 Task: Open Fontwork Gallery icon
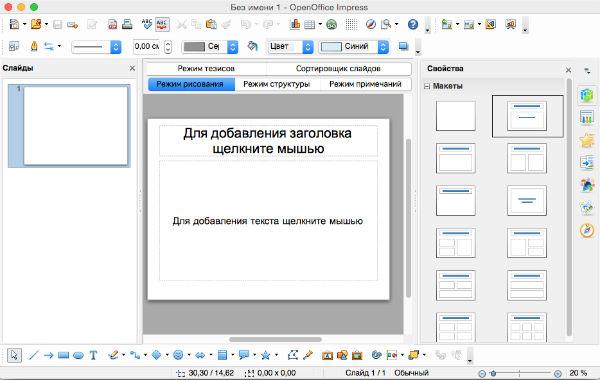coord(327,355)
